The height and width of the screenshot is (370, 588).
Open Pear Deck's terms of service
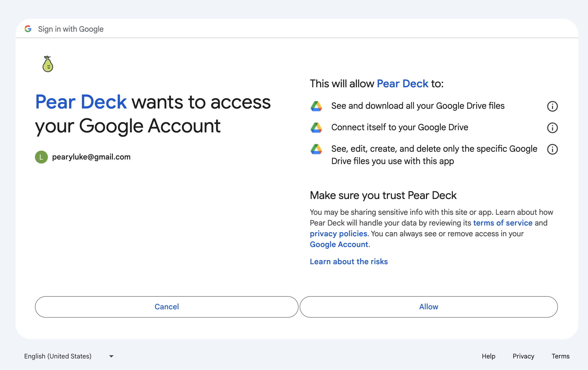pos(503,223)
